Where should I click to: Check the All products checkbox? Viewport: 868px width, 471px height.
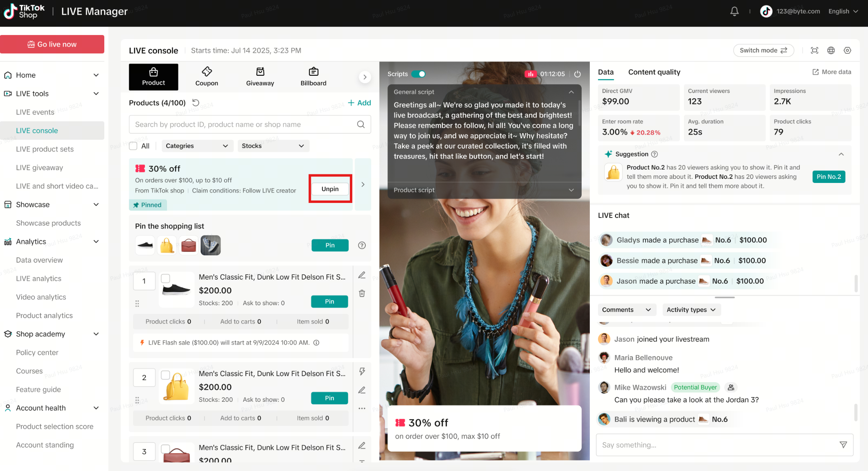point(133,146)
